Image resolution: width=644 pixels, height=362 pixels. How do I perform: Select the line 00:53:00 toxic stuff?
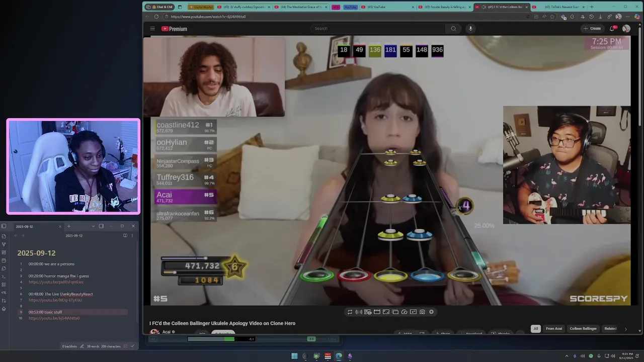(45, 312)
